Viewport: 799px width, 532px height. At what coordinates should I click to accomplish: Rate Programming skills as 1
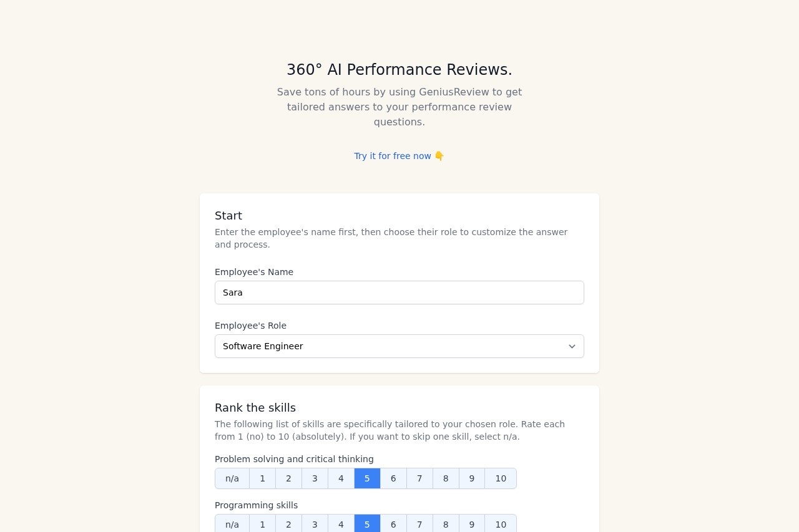[x=262, y=525]
